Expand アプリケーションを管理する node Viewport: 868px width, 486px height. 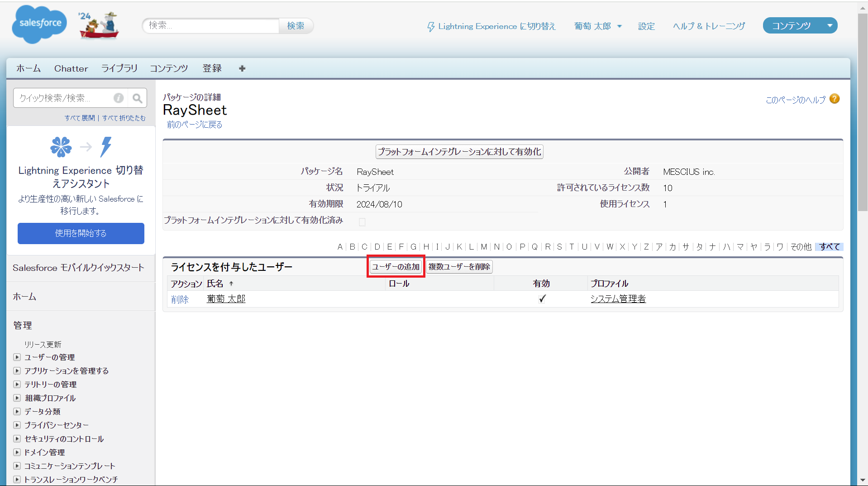point(17,371)
